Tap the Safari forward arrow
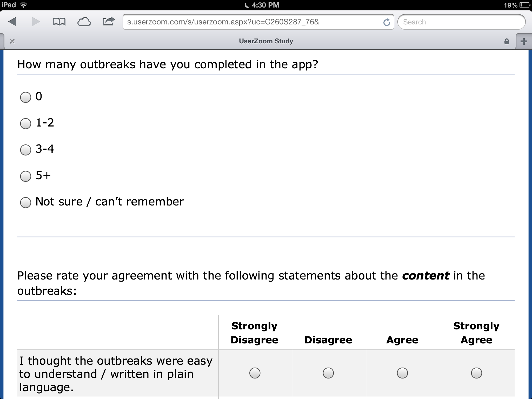This screenshot has width=532, height=399. point(36,22)
